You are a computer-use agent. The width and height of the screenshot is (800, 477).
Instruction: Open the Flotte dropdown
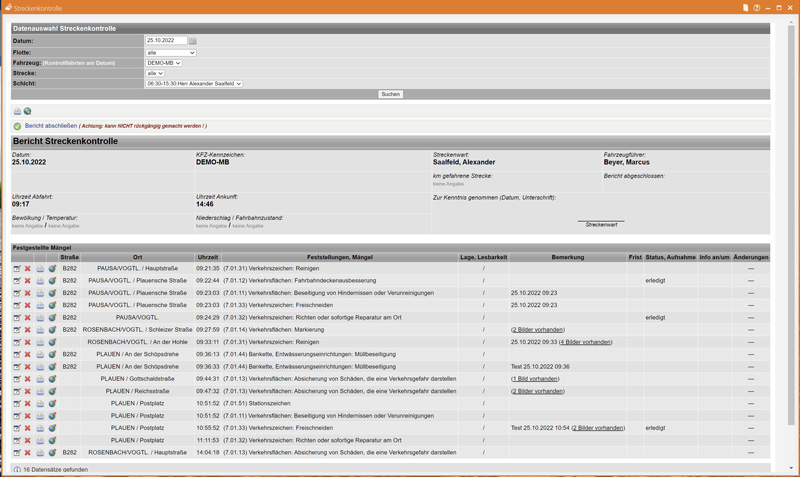tap(170, 53)
